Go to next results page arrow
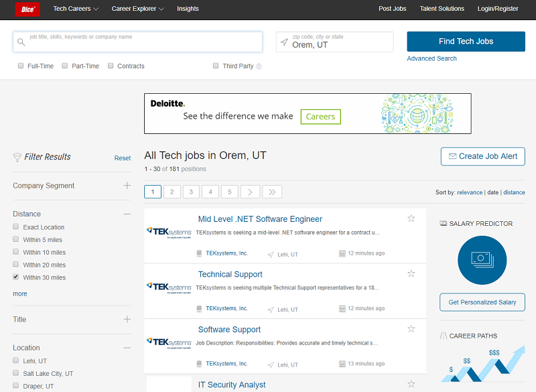Screen dimensions: 536x392 coord(250,192)
